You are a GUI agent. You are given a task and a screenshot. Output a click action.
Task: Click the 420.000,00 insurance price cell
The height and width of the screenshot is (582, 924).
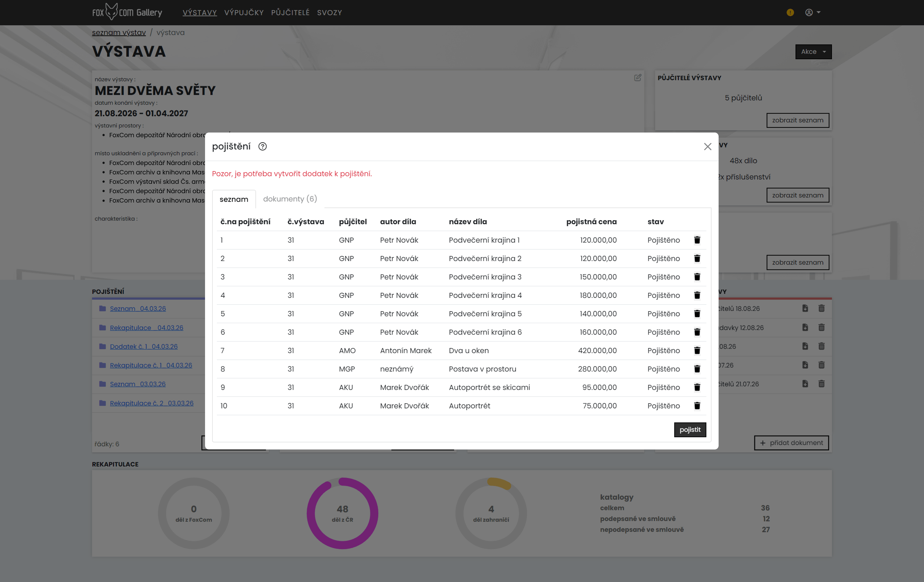coord(597,351)
